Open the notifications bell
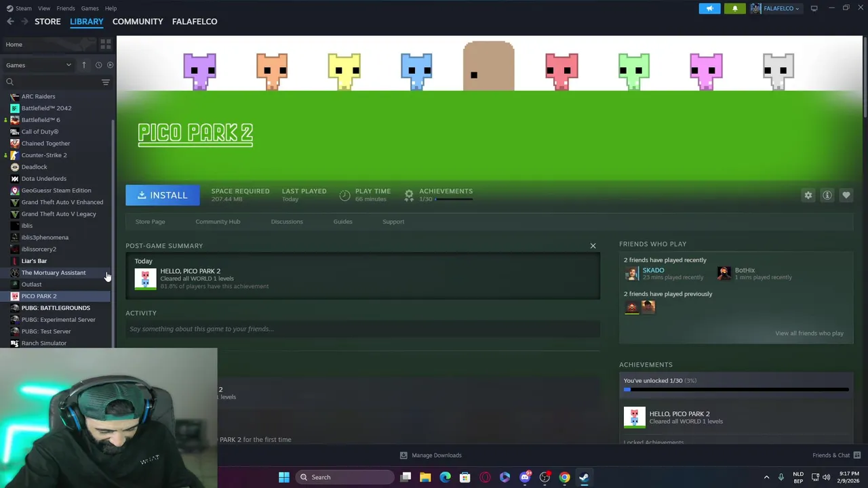 pyautogui.click(x=734, y=8)
